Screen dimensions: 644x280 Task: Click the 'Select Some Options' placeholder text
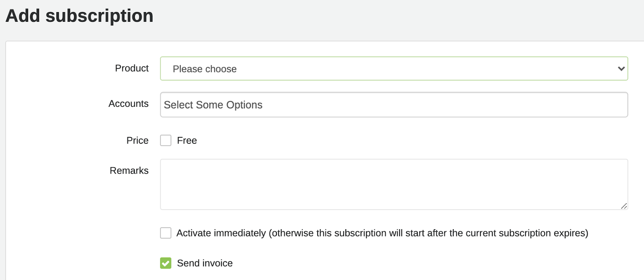click(213, 105)
